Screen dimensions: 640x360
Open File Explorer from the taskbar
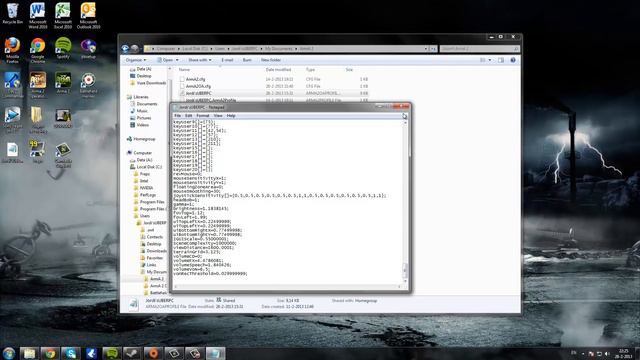point(29,353)
